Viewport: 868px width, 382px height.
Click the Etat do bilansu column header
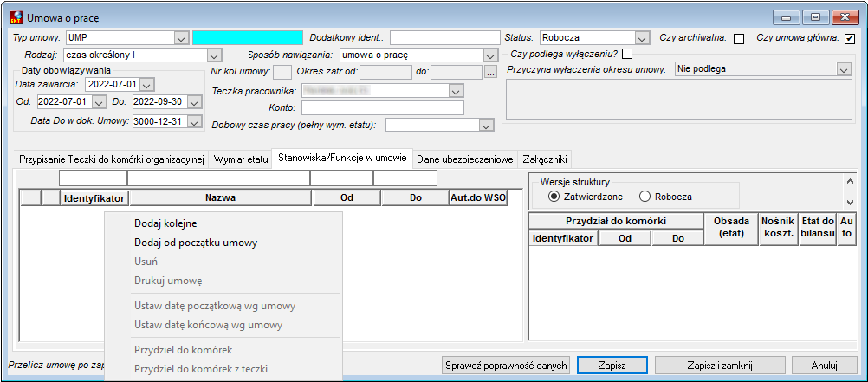(x=817, y=230)
